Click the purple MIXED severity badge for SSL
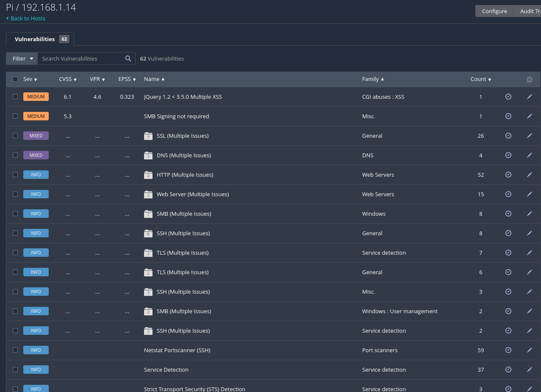 point(36,136)
